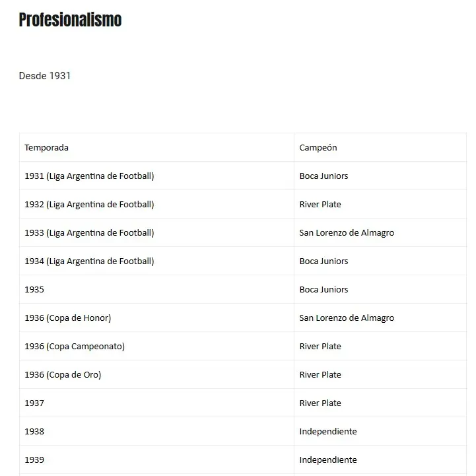Pick the 1934 Liga Argentina de Football season
Image resolution: width=476 pixels, height=476 pixels.
click(x=89, y=261)
